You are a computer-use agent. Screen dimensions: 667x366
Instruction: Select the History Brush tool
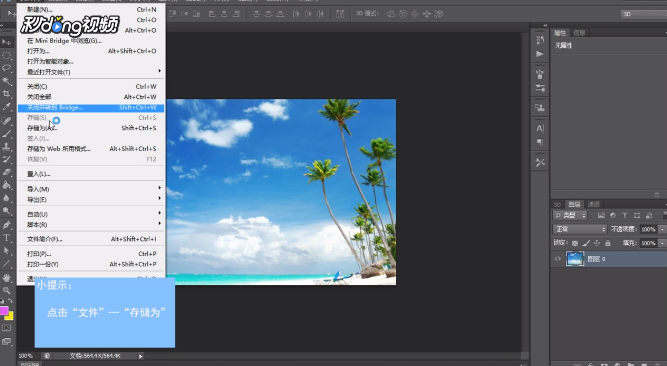tap(6, 159)
